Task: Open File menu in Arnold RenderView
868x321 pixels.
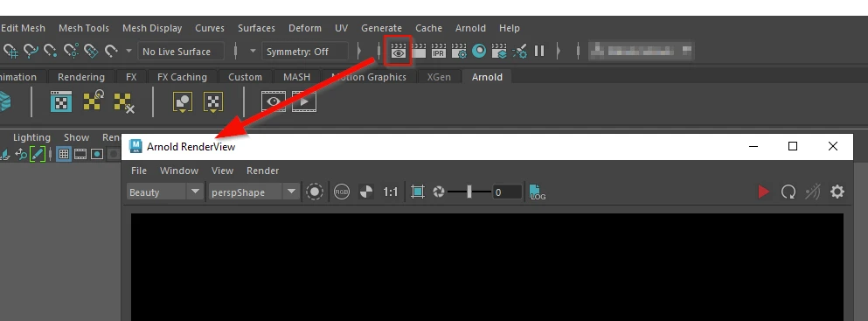Action: coord(139,171)
